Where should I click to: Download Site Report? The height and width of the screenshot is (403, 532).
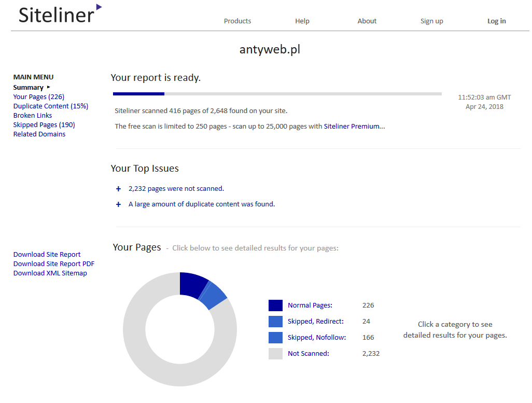click(47, 254)
